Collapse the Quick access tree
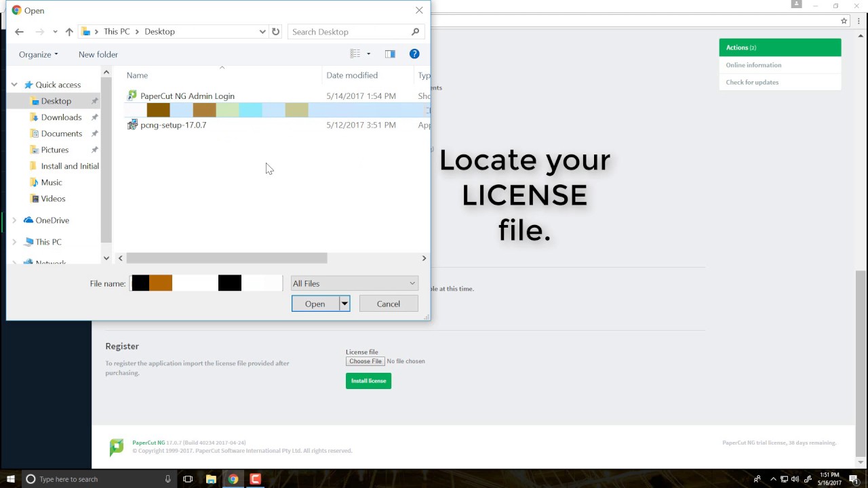This screenshot has height=488, width=868. 14,85
